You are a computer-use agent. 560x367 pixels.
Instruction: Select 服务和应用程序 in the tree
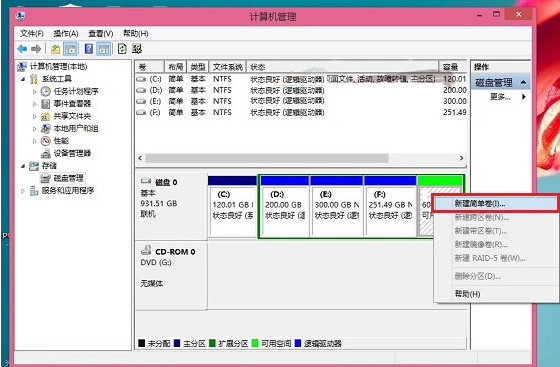(x=68, y=191)
